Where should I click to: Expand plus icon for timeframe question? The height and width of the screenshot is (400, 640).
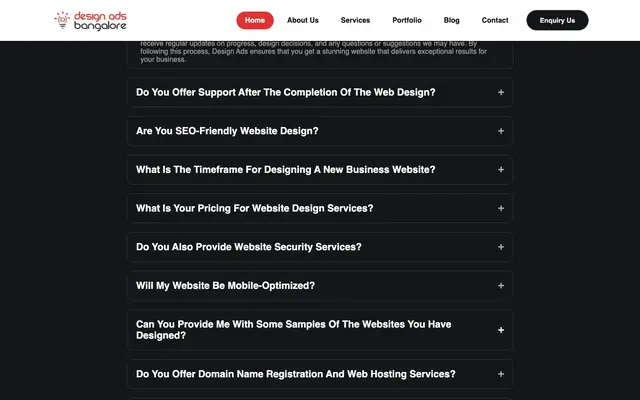point(501,169)
